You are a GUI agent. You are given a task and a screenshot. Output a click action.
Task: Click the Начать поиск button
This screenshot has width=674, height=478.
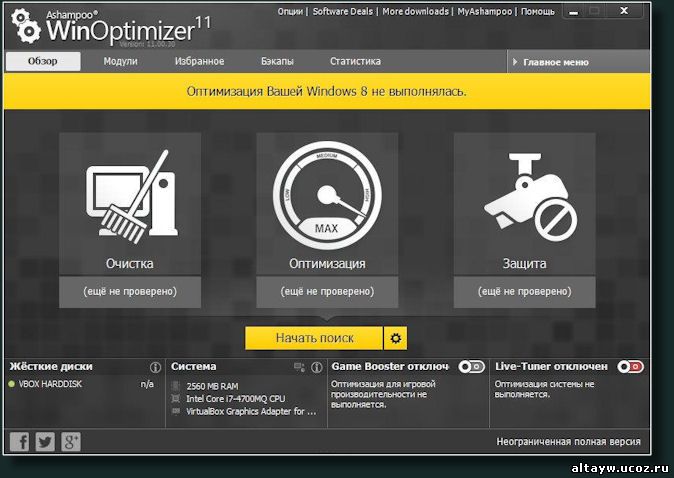pos(314,338)
